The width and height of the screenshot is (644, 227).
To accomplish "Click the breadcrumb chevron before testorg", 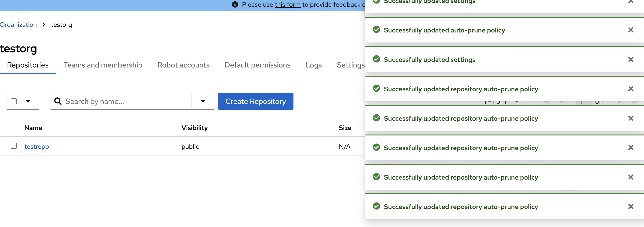I will (44, 25).
